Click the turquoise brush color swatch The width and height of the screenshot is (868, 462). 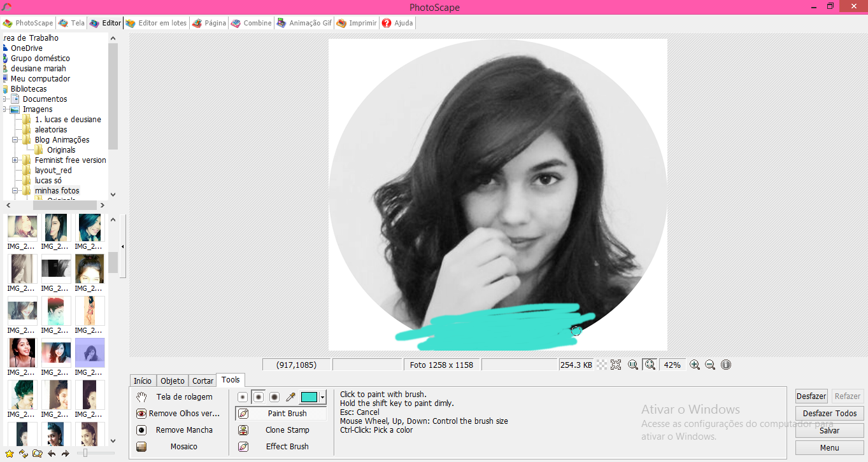pos(309,397)
